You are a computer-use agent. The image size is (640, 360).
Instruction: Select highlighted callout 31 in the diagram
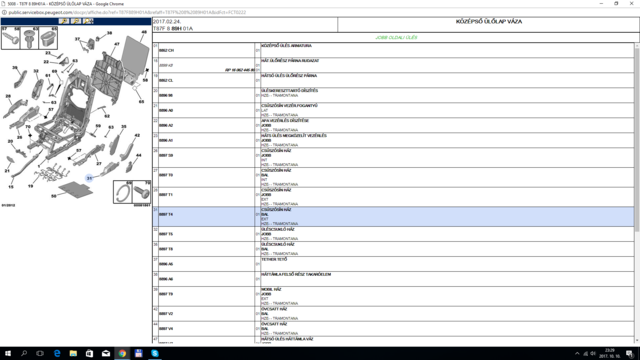click(x=89, y=178)
